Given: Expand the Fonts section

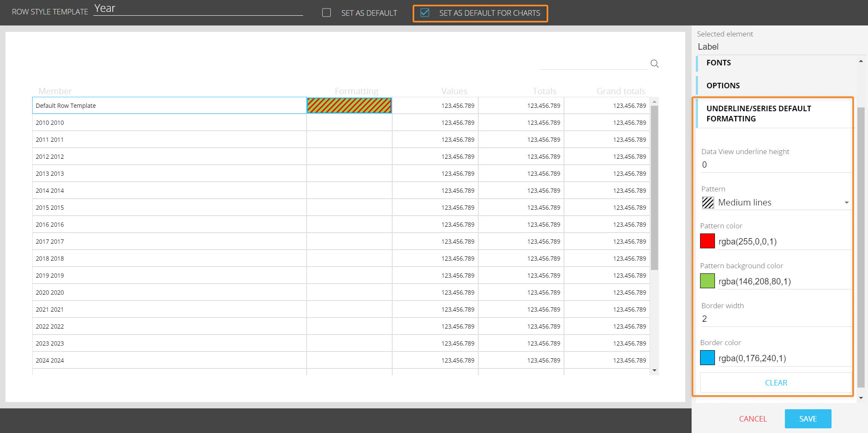Looking at the screenshot, I should (718, 63).
